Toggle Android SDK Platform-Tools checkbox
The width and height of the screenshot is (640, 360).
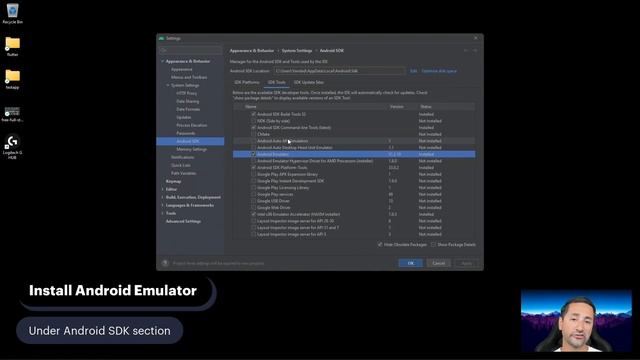(x=253, y=167)
